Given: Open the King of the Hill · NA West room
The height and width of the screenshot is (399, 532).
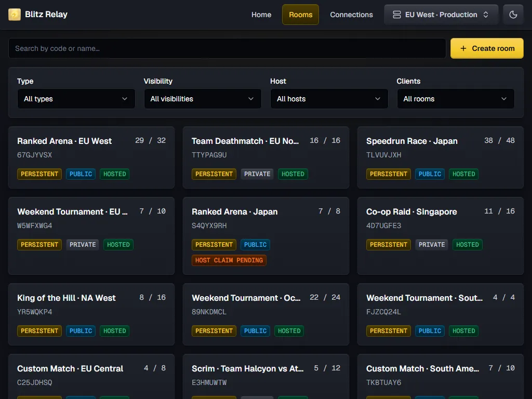Looking at the screenshot, I should pos(91,314).
